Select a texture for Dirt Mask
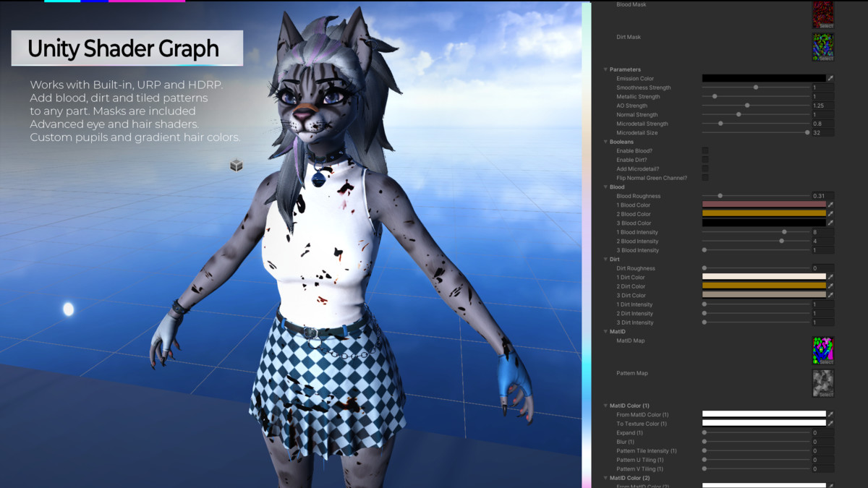Viewport: 868px width, 488px height. pos(826,59)
